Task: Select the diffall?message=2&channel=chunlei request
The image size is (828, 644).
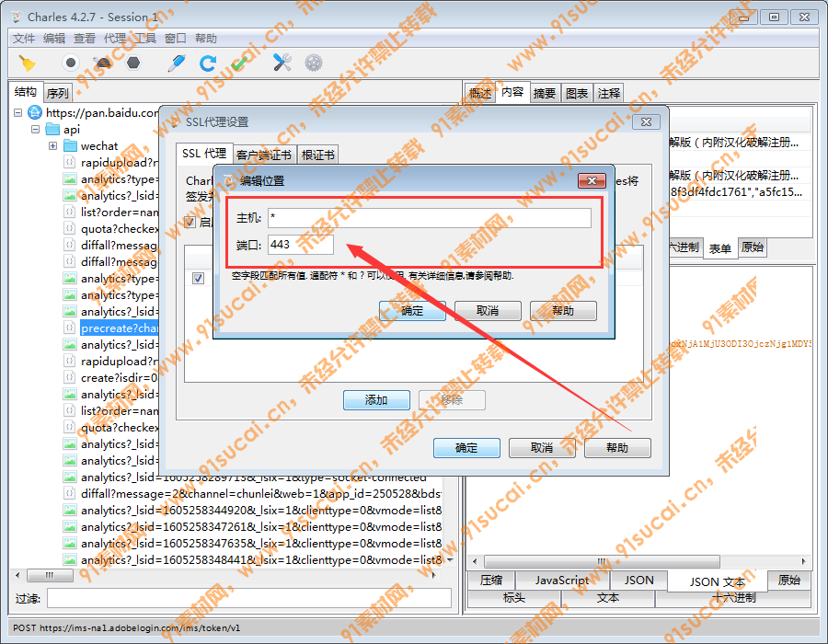Action: [x=261, y=493]
